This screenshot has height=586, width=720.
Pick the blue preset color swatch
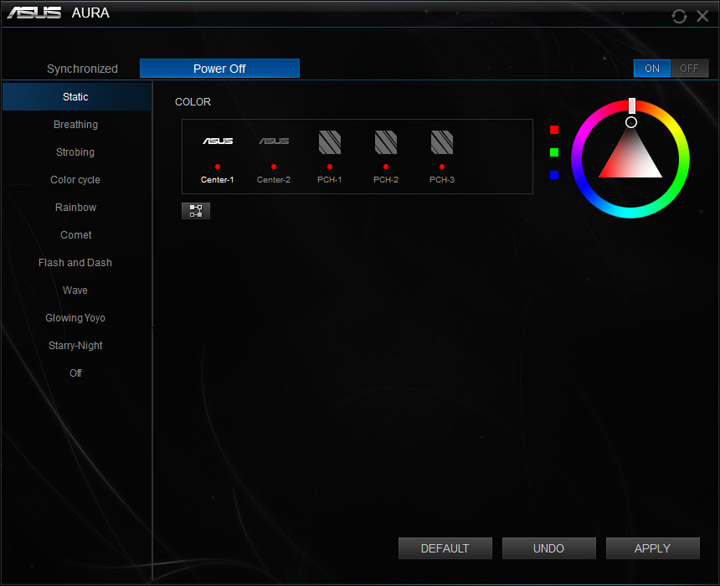click(554, 175)
